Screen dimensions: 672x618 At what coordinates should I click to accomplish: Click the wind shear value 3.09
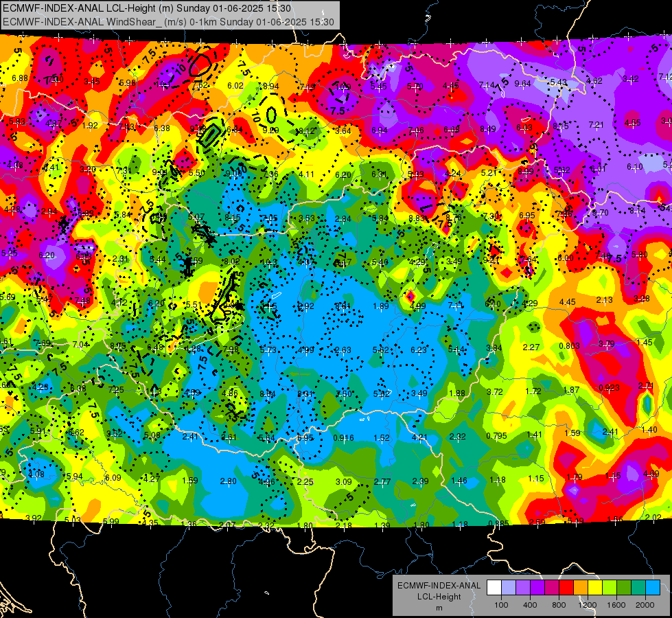343,481
